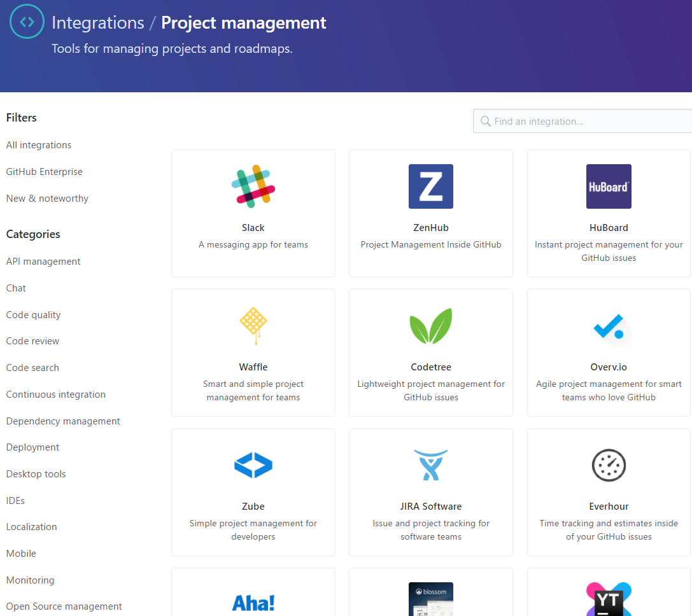Open Chat category

[x=16, y=288]
